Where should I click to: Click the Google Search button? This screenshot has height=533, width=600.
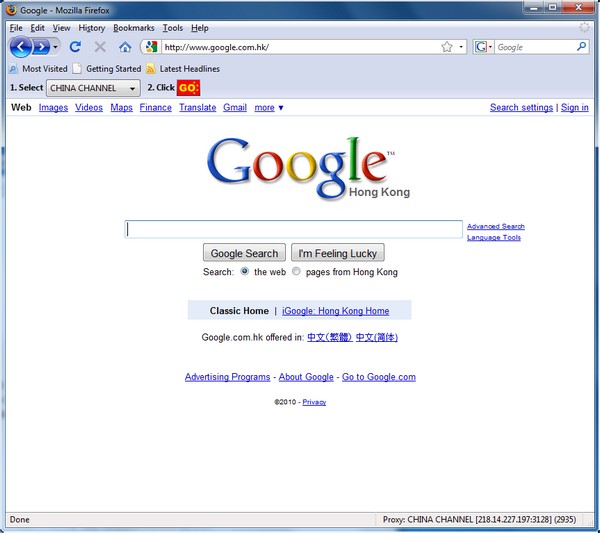(244, 253)
